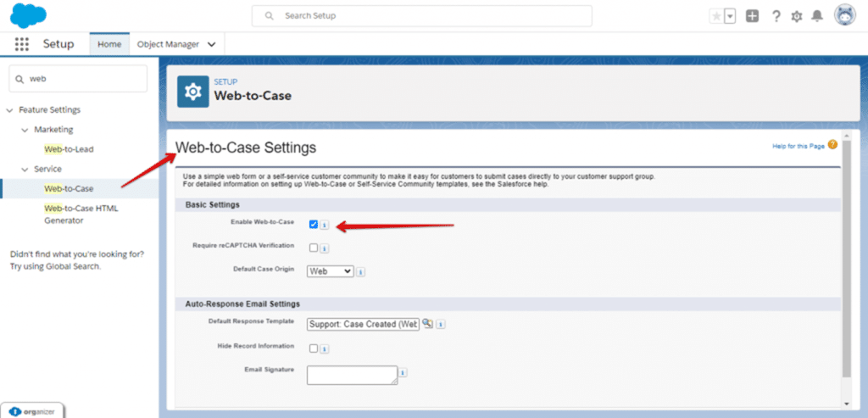Click the lookup icon beside Default Response Template
The height and width of the screenshot is (418, 868).
(427, 324)
